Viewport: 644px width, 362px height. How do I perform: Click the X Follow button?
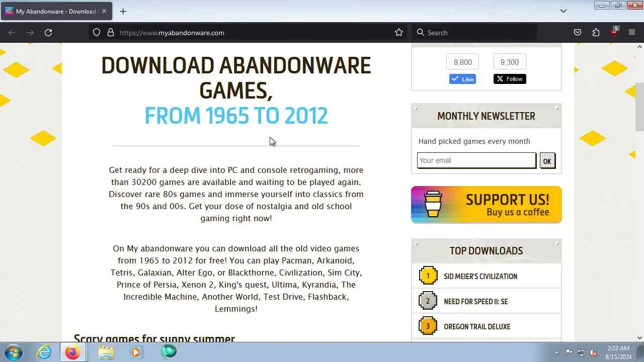tap(510, 79)
